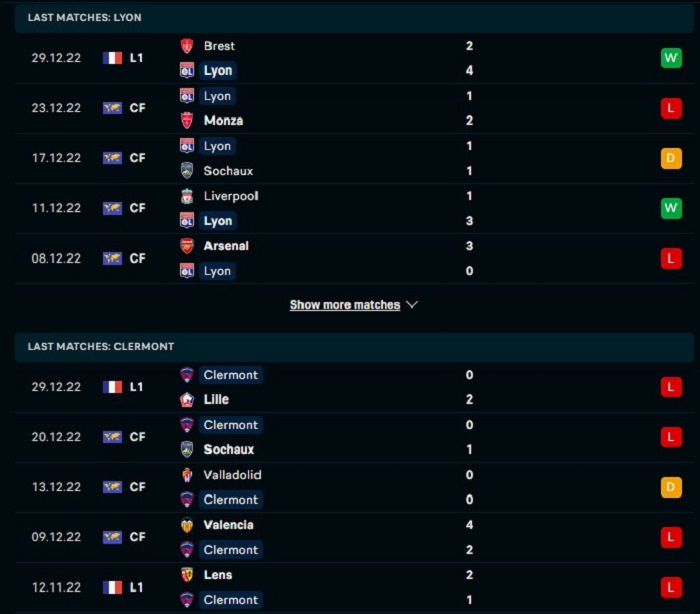Open Show more matches link
This screenshot has height=614, width=700.
tap(345, 305)
